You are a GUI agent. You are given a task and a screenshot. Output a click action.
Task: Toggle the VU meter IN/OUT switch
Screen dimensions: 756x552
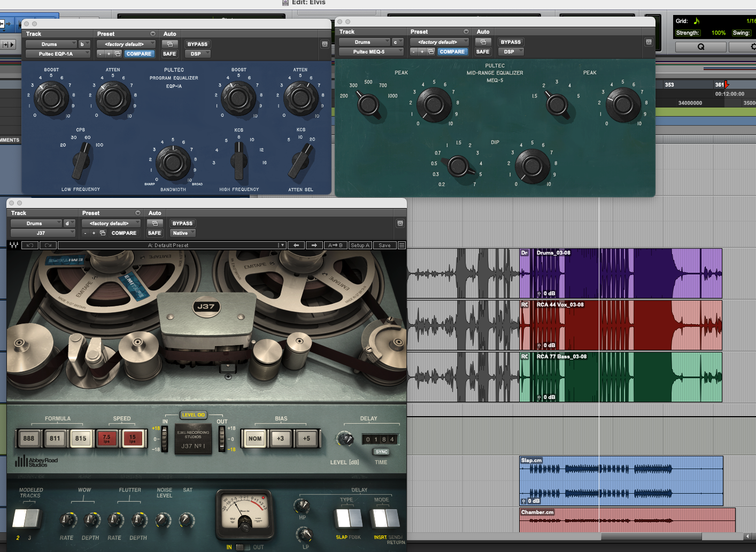tap(242, 547)
